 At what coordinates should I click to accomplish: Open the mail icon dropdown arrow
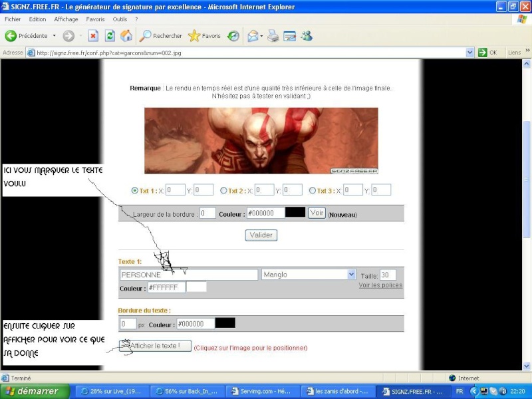(261, 36)
